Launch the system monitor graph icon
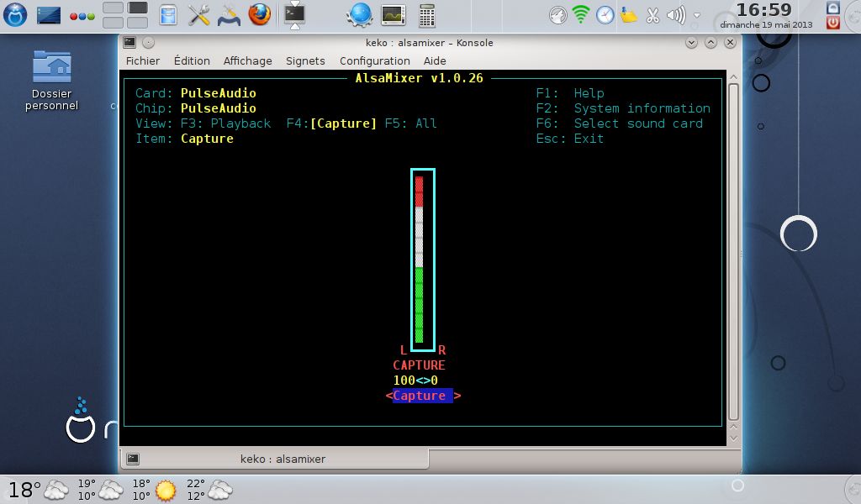The width and height of the screenshot is (861, 504). [394, 15]
